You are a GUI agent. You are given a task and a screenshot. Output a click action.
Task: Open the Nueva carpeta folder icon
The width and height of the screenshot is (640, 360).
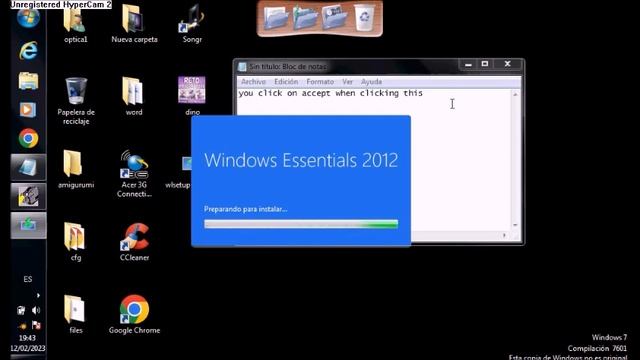[134, 22]
